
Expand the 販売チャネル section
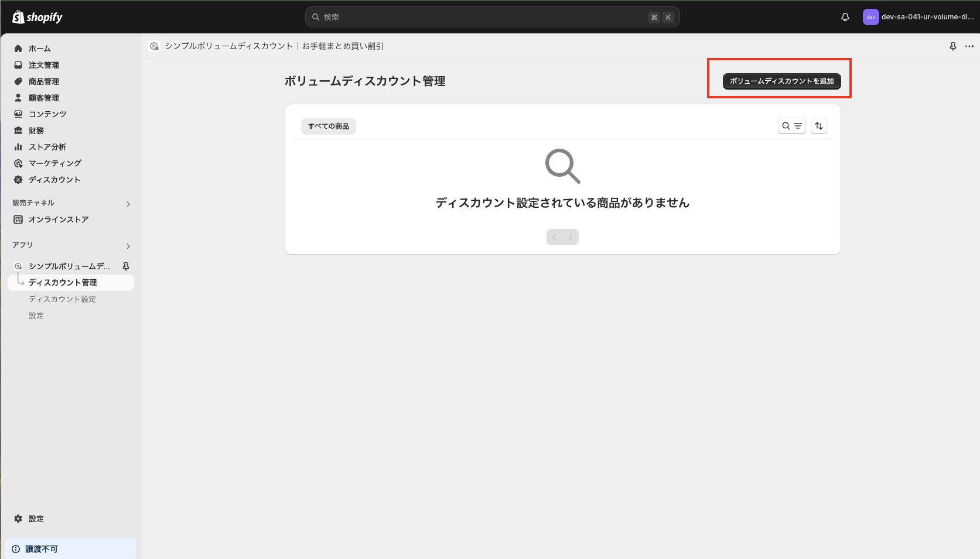tap(128, 204)
